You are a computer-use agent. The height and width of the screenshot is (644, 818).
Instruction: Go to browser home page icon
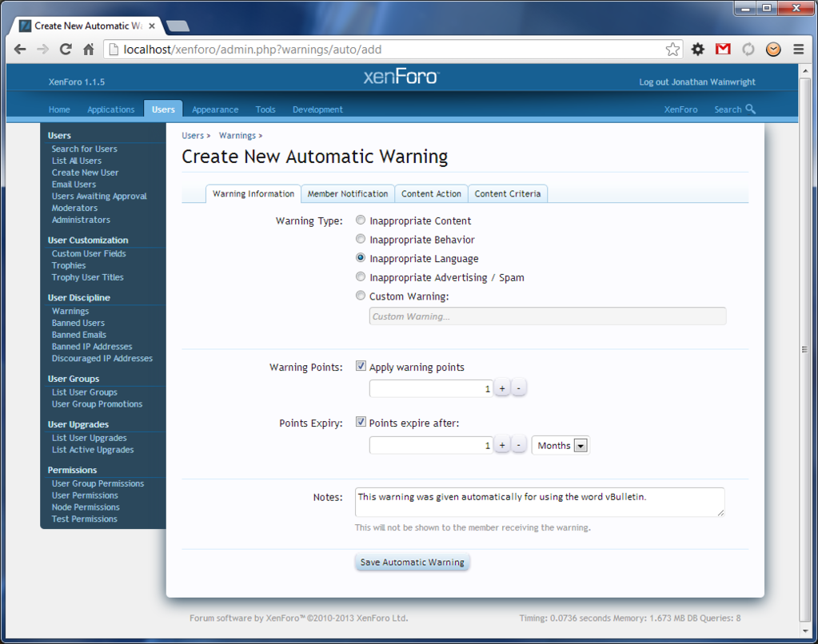point(89,50)
